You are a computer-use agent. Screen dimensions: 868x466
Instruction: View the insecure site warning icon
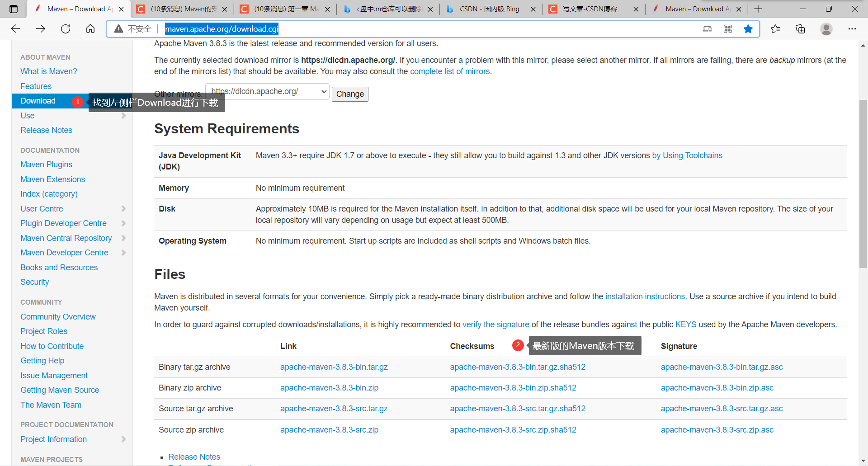pos(118,29)
